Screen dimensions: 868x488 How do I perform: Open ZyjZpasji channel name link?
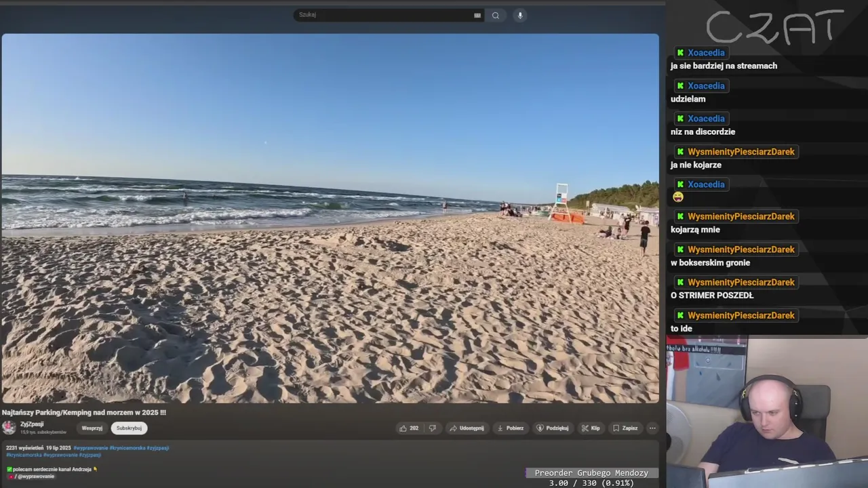click(32, 424)
